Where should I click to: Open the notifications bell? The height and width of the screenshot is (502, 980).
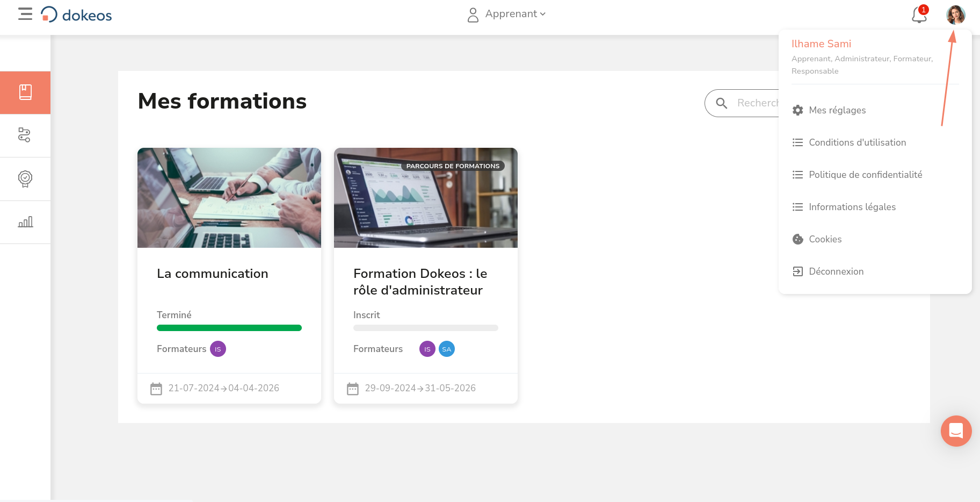coord(919,15)
